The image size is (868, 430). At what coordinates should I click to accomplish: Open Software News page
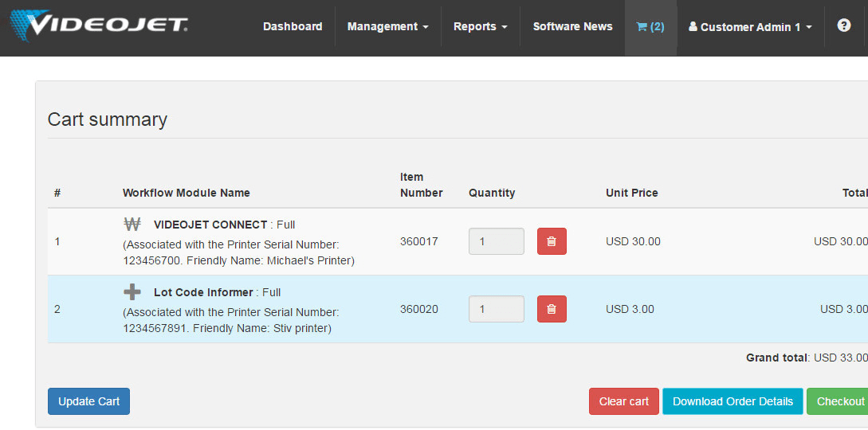(572, 26)
